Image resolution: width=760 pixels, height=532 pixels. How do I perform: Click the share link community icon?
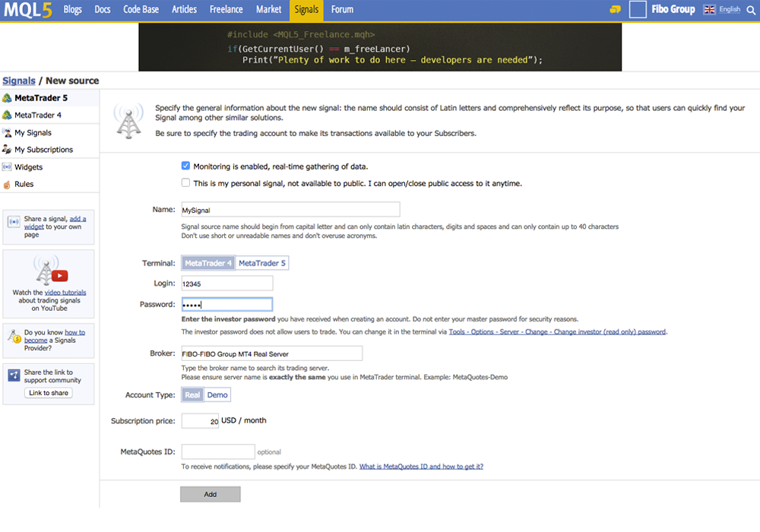pyautogui.click(x=14, y=375)
